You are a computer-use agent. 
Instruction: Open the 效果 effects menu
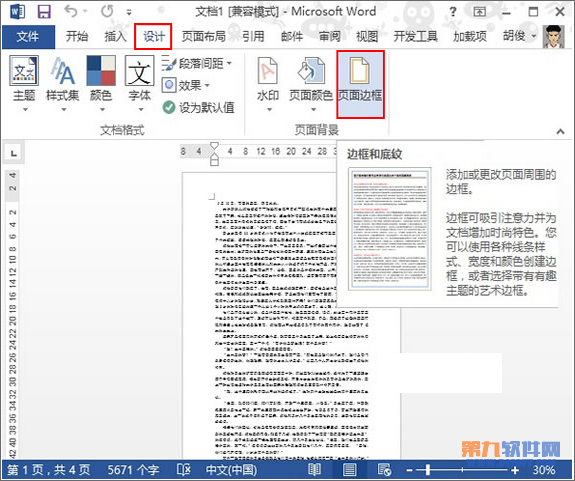click(x=186, y=85)
